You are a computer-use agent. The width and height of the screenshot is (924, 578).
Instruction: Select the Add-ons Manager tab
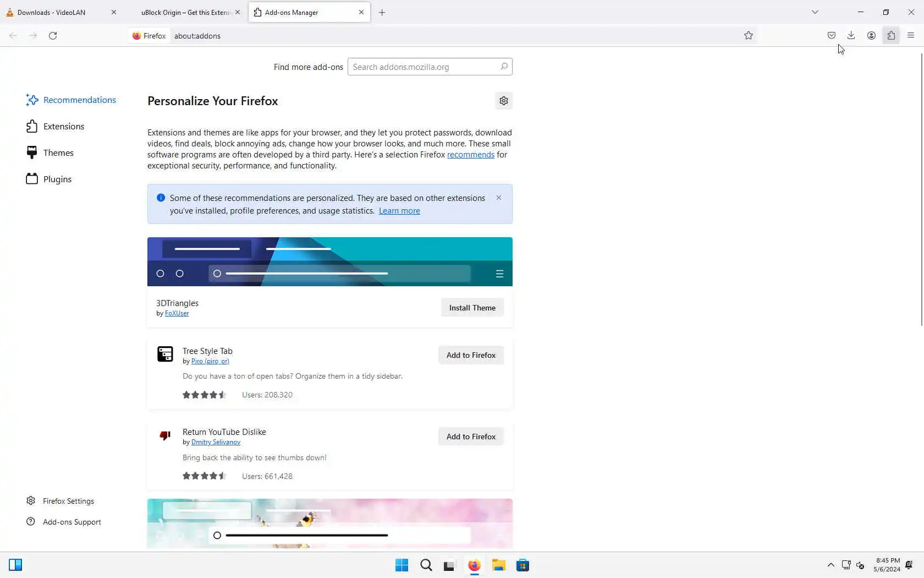pos(309,12)
